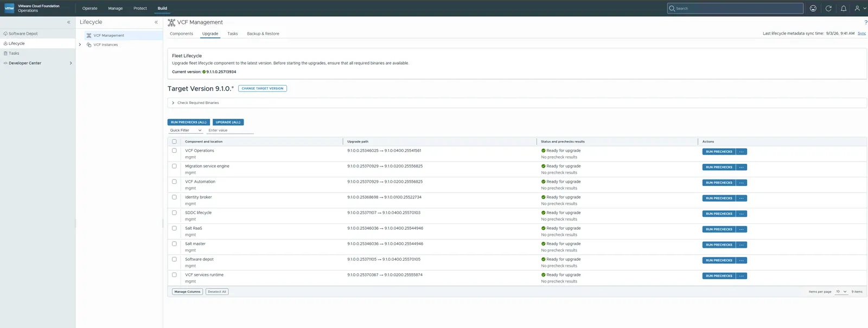Open more actions for Software depot
The image size is (868, 328).
[741, 260]
